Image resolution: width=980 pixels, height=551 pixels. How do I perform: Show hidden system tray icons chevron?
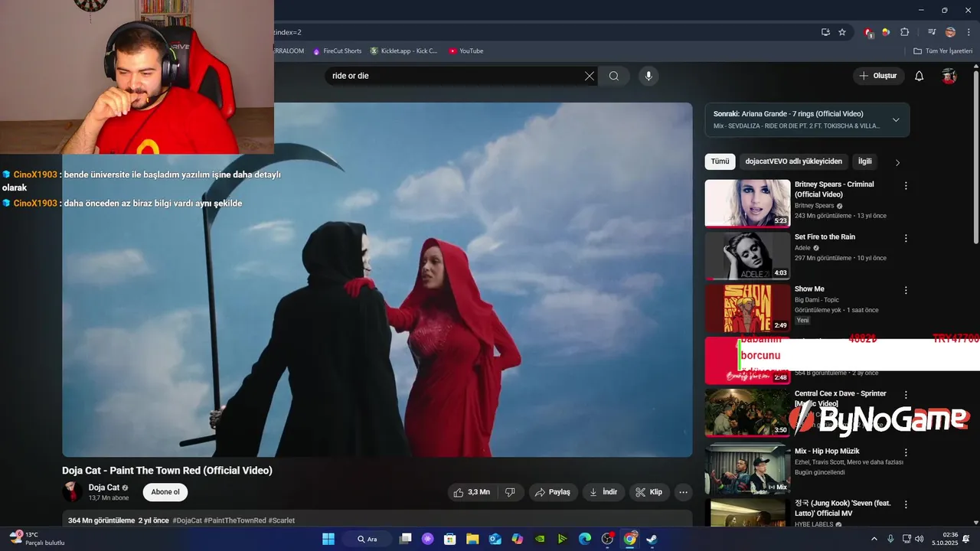tap(874, 539)
